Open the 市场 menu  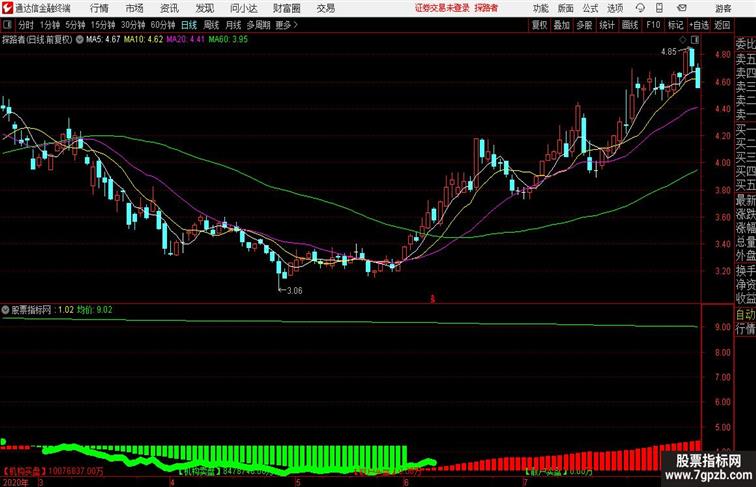pyautogui.click(x=134, y=8)
